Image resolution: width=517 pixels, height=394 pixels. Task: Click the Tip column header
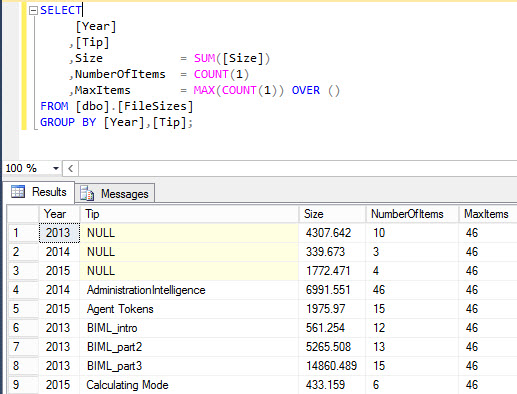[x=189, y=214]
